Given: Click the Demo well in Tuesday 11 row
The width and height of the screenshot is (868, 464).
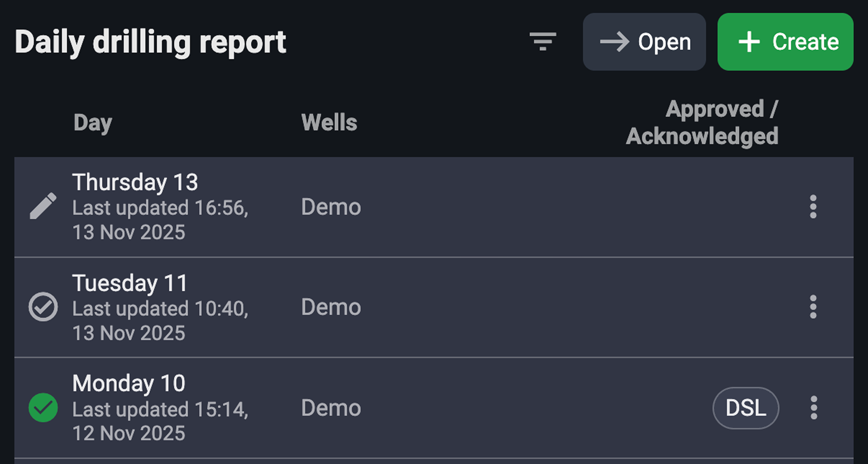Looking at the screenshot, I should click(x=331, y=307).
